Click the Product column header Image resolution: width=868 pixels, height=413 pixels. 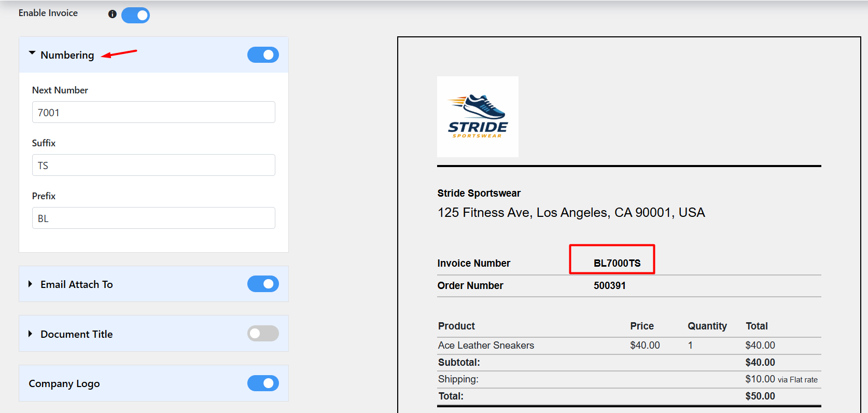click(456, 326)
